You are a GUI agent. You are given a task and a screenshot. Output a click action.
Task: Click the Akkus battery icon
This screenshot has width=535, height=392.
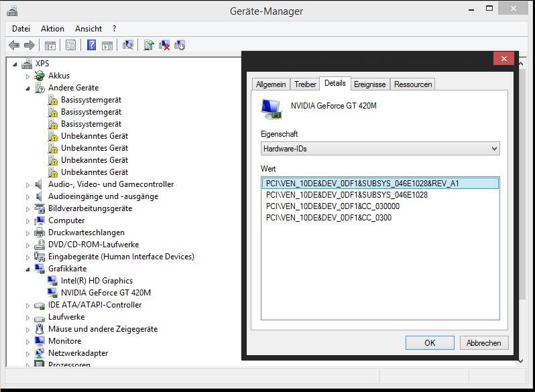click(40, 76)
